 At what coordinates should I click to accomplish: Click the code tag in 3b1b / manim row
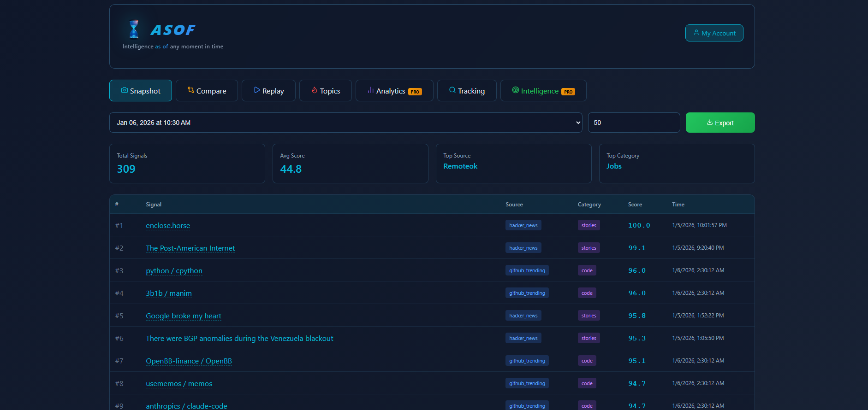[x=587, y=293]
